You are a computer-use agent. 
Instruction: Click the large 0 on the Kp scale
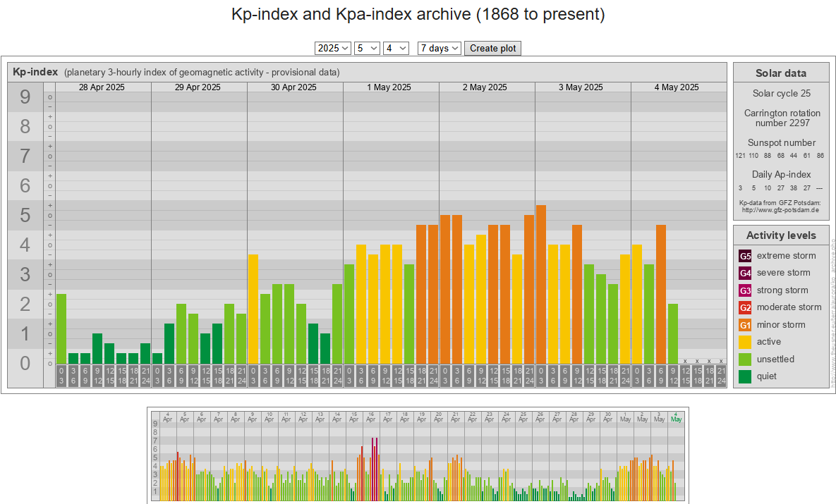(x=25, y=363)
